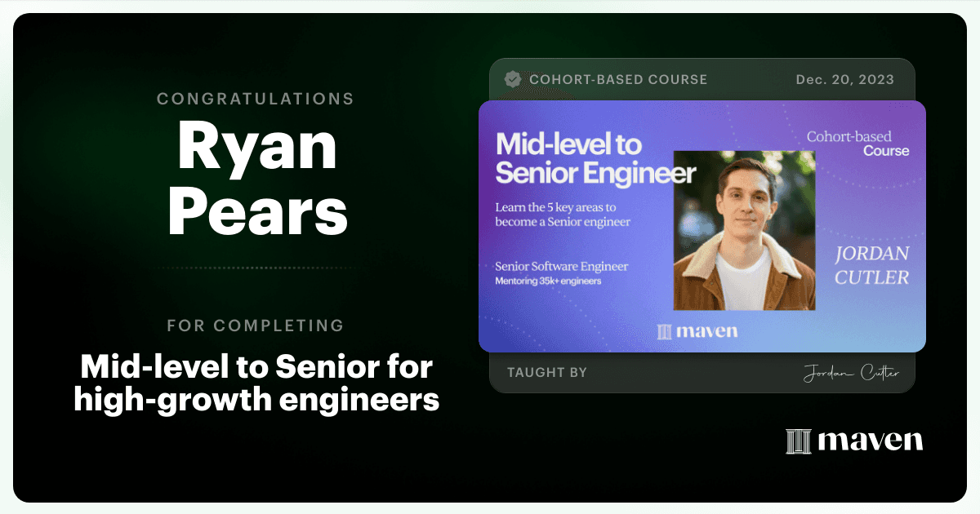Click the Cohort-based Course text on purple card
980x514 pixels.
tap(857, 144)
